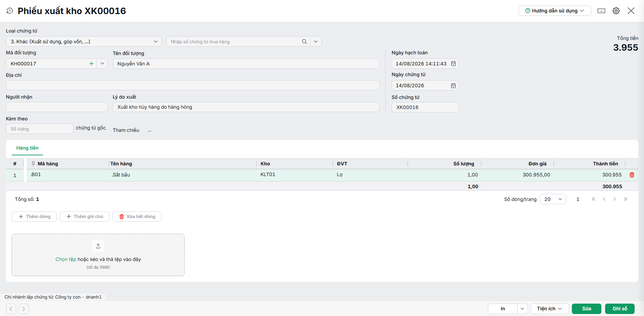This screenshot has width=644, height=316.
Task: Click the Chọn tệp link
Action: pos(66,259)
